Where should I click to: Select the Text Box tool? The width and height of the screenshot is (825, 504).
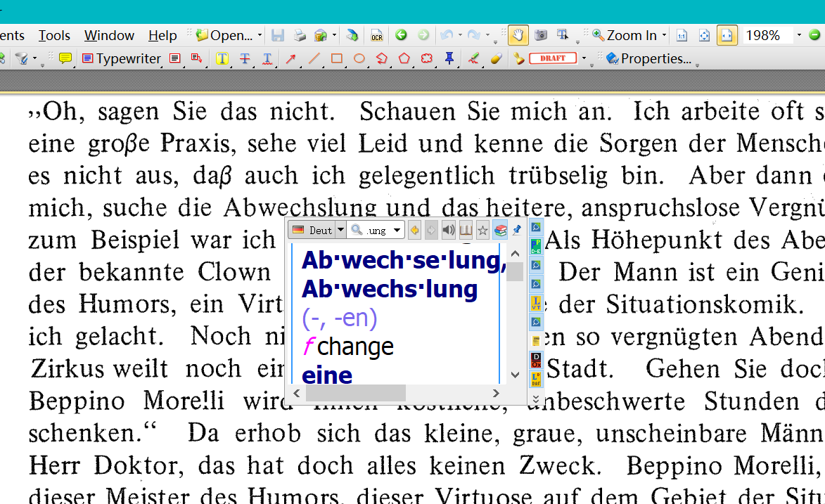click(174, 58)
